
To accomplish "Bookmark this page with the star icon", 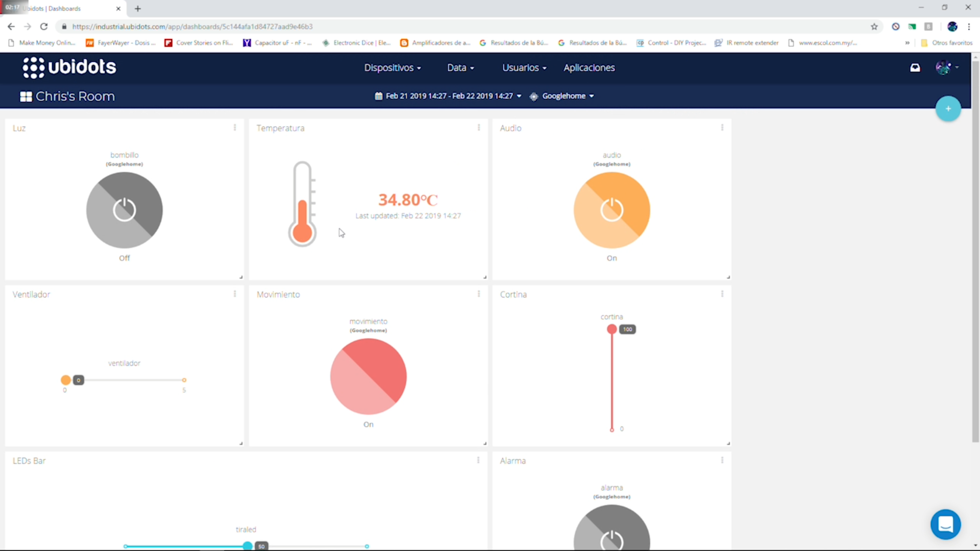I will [x=874, y=27].
